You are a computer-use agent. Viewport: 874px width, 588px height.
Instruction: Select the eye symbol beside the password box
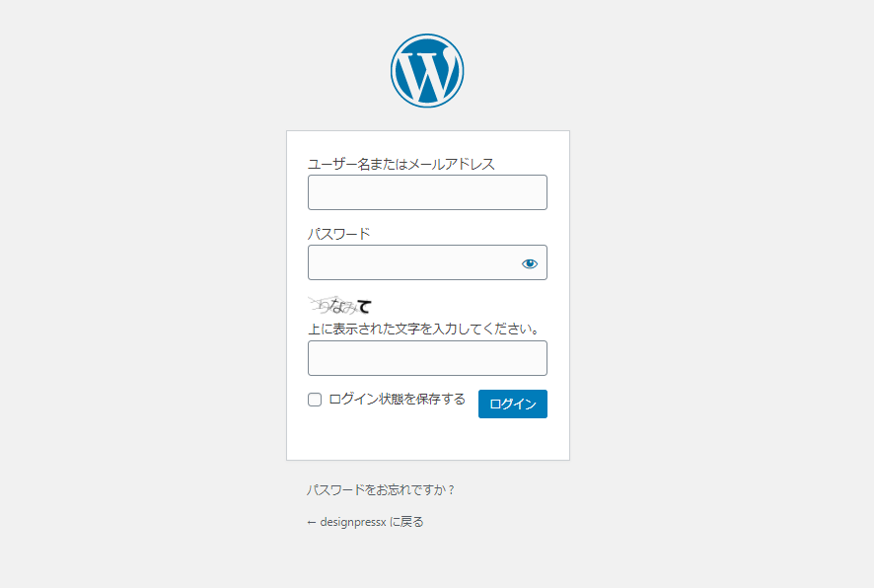point(530,262)
